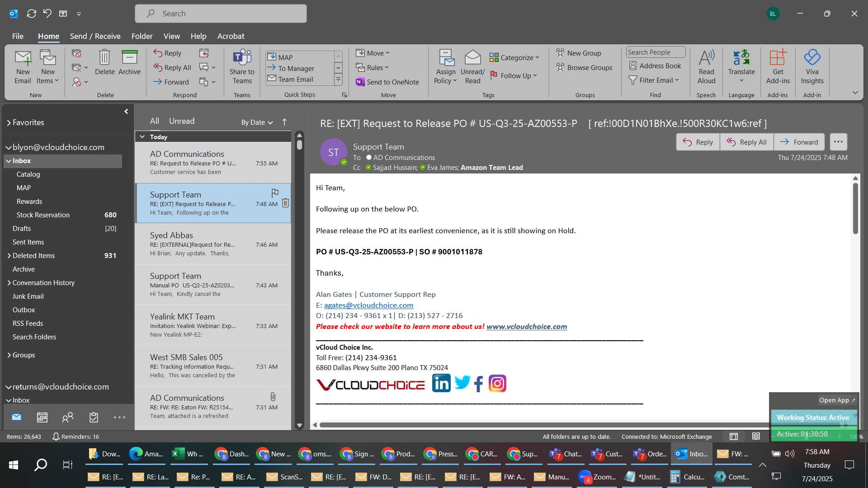Click the Read Aloud icon

click(x=706, y=57)
